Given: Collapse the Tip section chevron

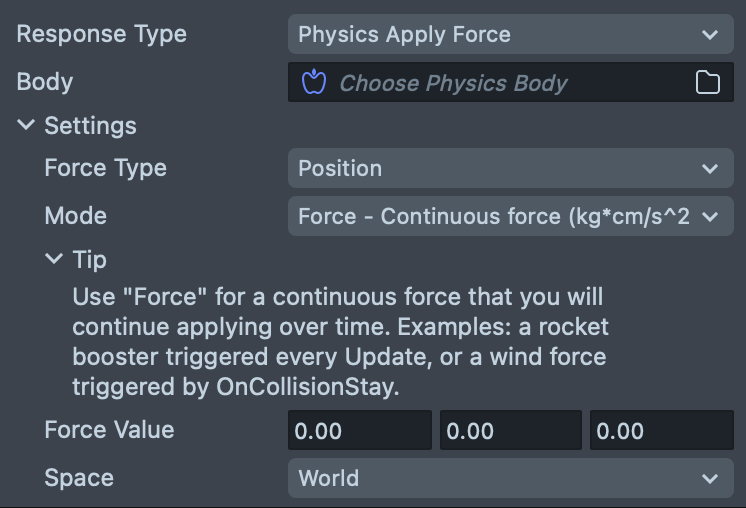Looking at the screenshot, I should click(53, 260).
